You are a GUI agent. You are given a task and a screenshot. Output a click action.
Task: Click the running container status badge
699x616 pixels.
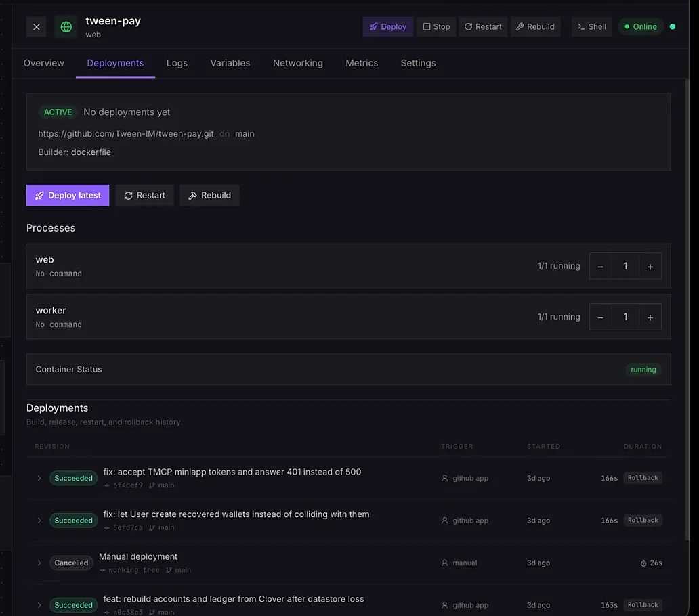643,370
